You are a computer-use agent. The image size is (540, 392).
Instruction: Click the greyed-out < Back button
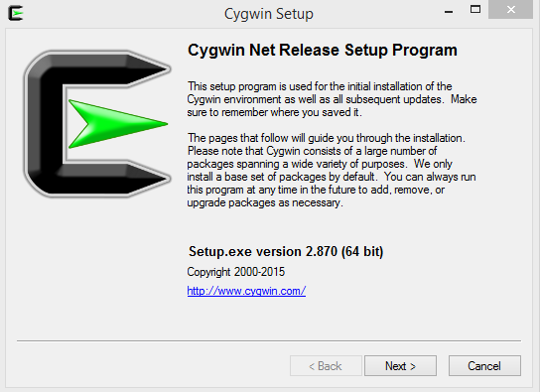[x=326, y=366]
